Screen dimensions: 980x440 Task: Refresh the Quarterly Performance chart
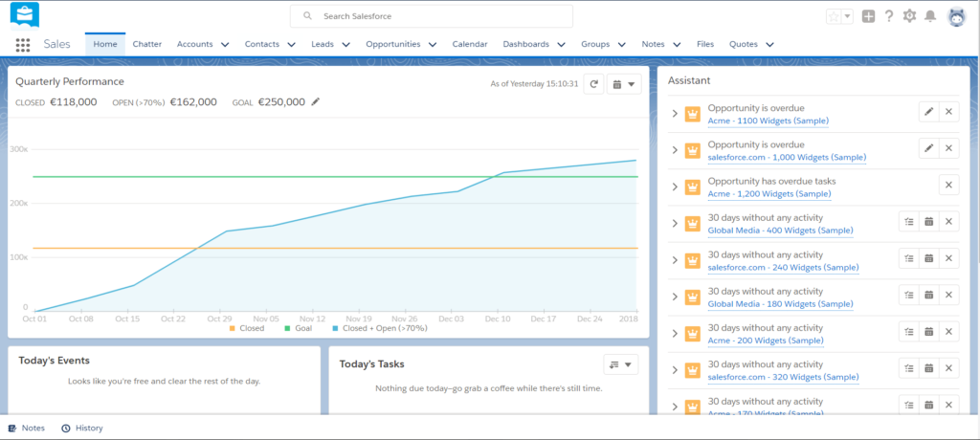pyautogui.click(x=593, y=84)
